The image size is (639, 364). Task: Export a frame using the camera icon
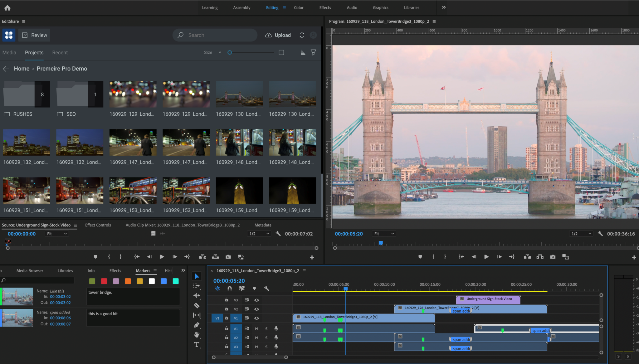point(553,257)
